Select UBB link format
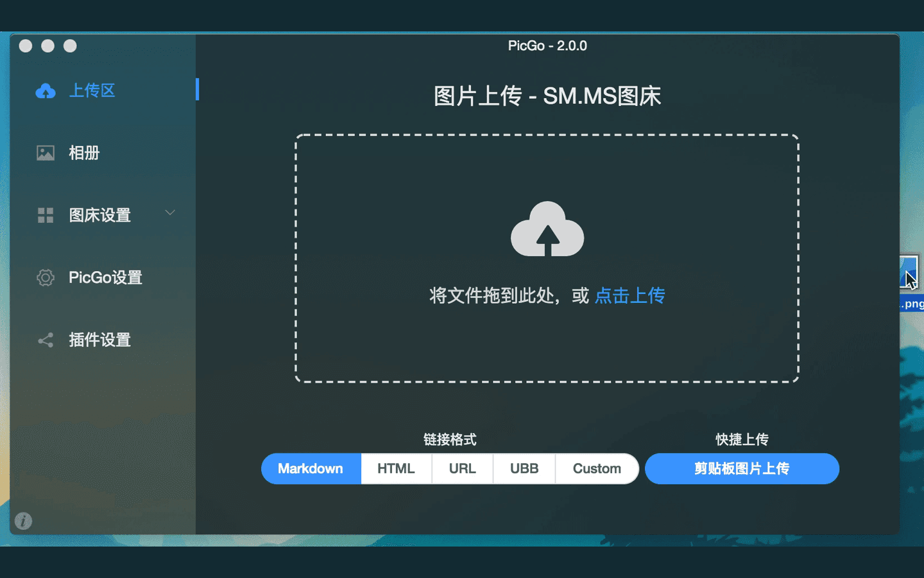924x578 pixels. 524,469
